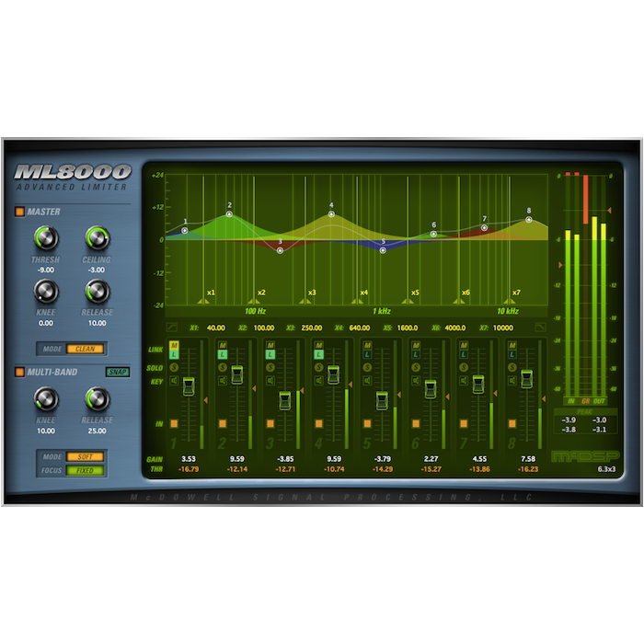Click band 1 gain fader handle
Screen dimensions: 644x644
tap(189, 386)
